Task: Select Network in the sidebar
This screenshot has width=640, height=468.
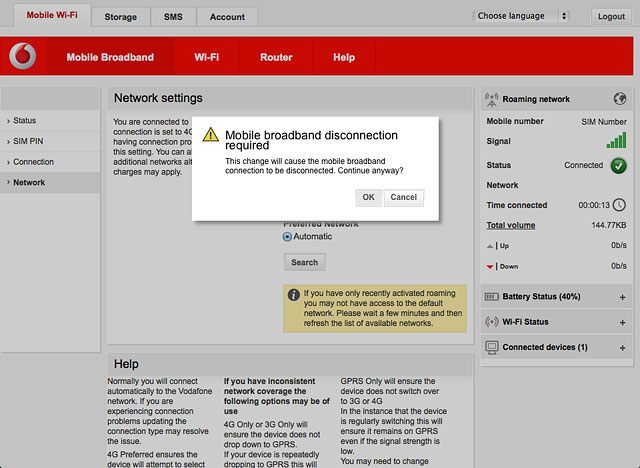Action: click(x=50, y=182)
